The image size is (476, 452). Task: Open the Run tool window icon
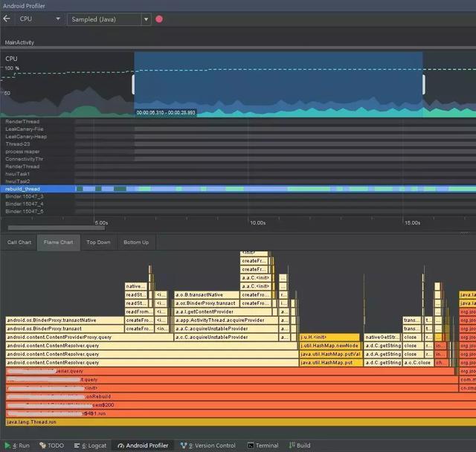pyautogui.click(x=7, y=445)
